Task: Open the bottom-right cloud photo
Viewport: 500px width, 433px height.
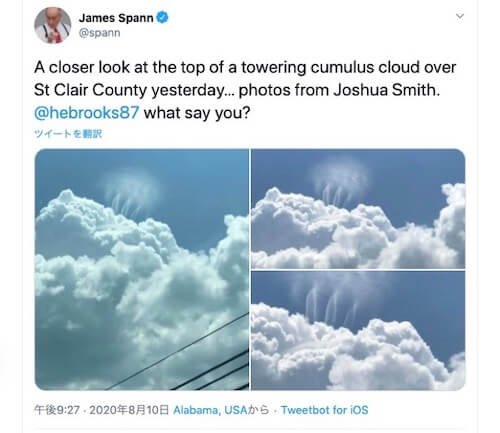Action: pyautogui.click(x=358, y=330)
